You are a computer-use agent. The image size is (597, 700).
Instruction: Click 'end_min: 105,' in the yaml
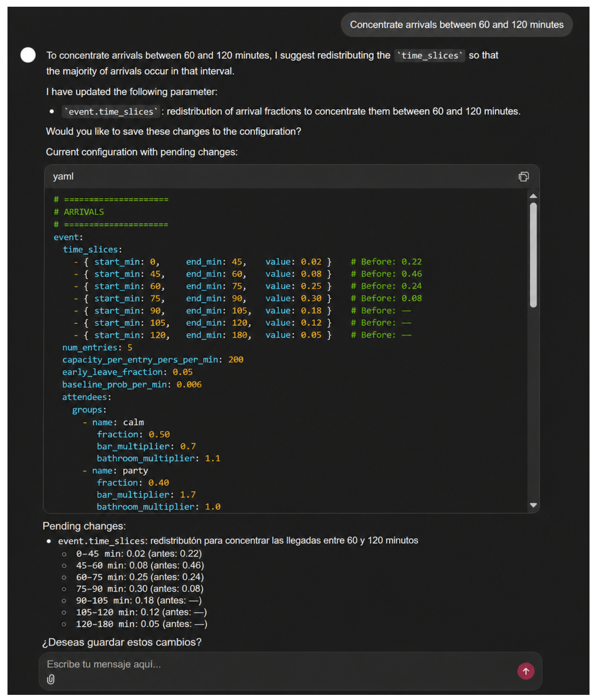click(x=219, y=311)
